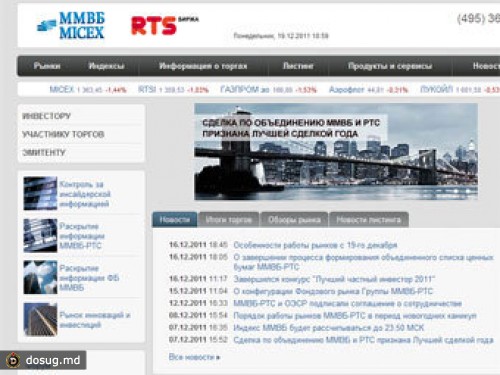Image resolution: width=500 pixels, height=375 pixels.
Task: Click the MMVB MICEX logo
Action: point(71,26)
